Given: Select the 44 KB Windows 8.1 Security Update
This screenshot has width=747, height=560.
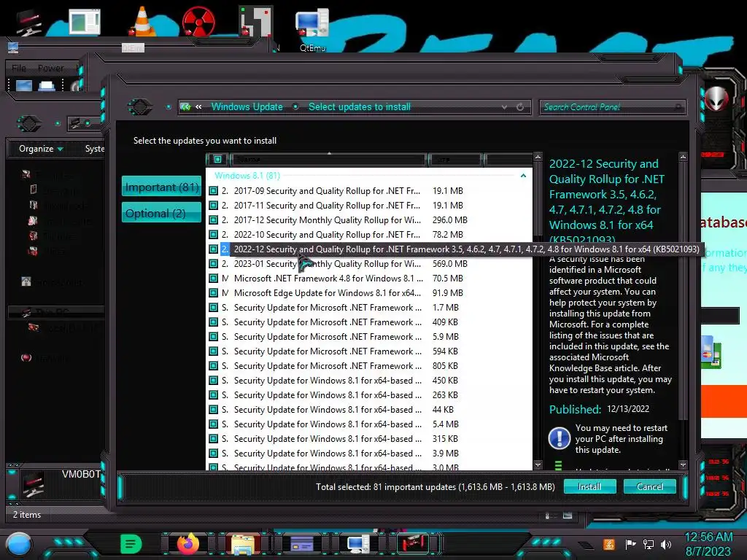Looking at the screenshot, I should tap(369, 410).
